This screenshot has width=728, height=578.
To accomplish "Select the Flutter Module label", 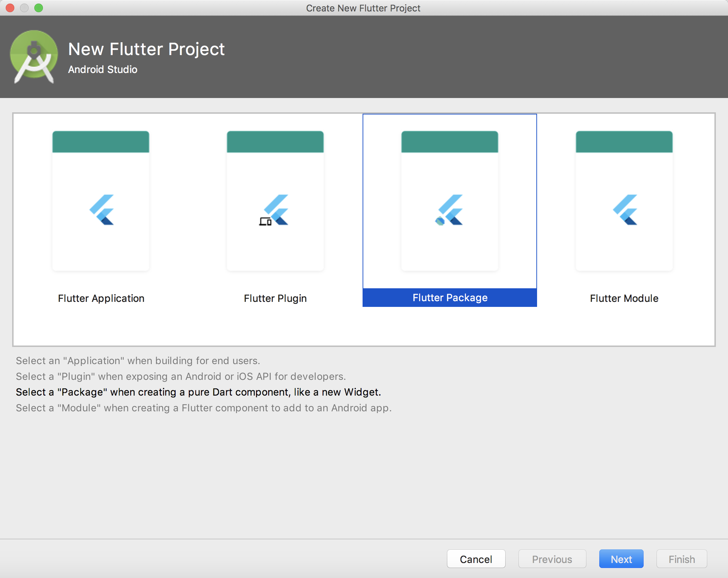I will pos(624,298).
